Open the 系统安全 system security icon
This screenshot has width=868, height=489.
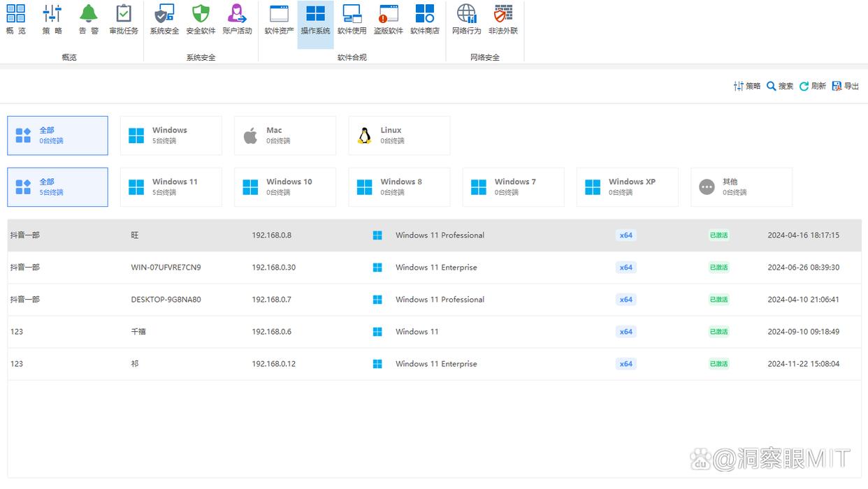(164, 20)
